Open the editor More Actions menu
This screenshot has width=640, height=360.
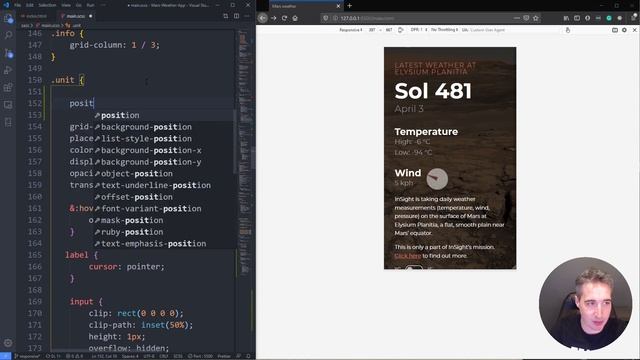click(247, 16)
